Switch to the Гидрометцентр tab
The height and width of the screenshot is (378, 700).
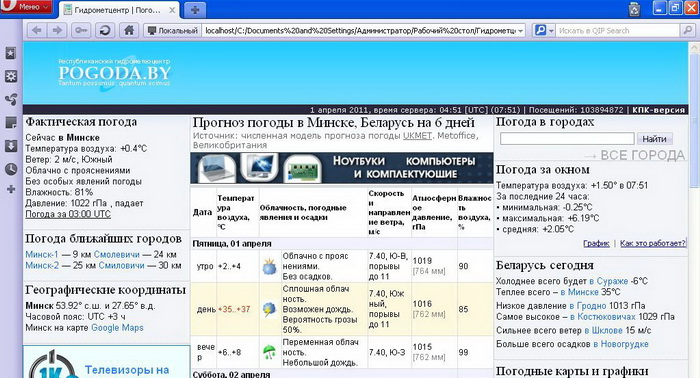[118, 10]
